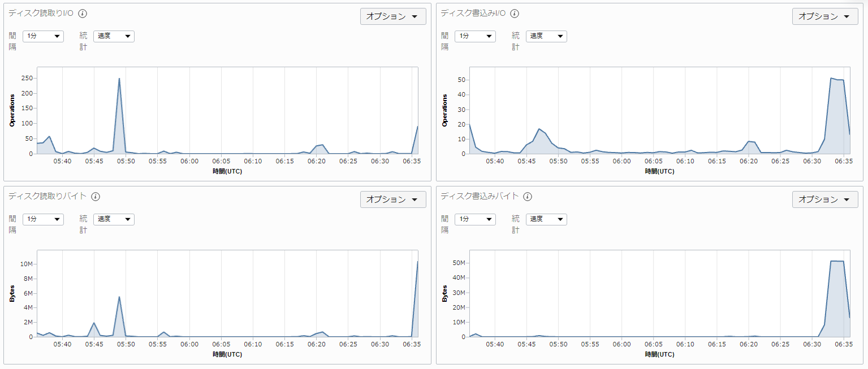868x369 pixels.
Task: Click the 50M plateau in ディスク書込みバイト chart
Action: (837, 261)
